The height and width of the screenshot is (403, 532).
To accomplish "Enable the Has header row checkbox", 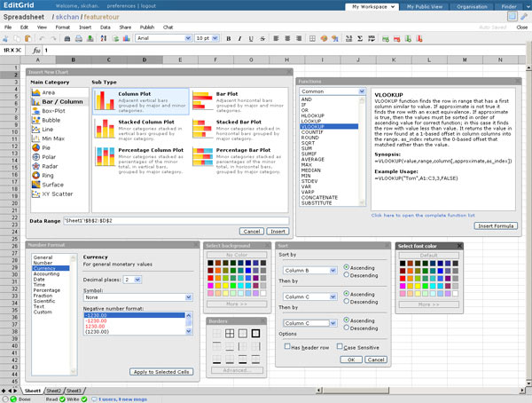I will pos(287,347).
